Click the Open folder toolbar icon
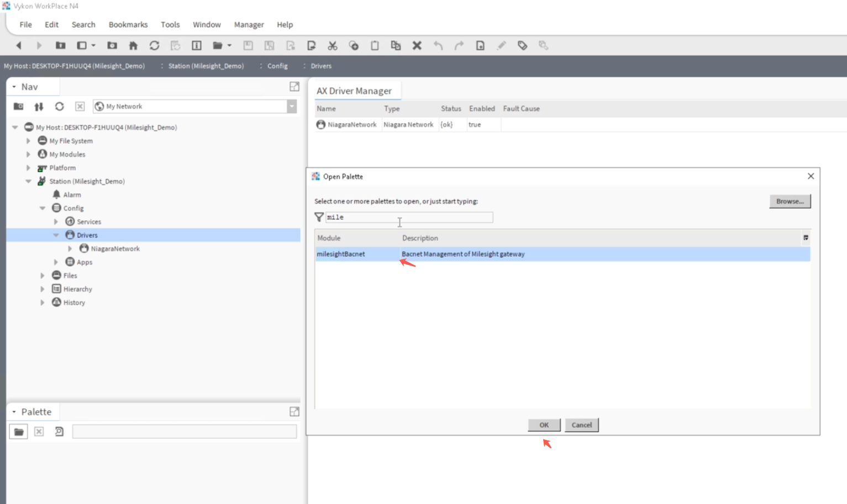The image size is (847, 504). [218, 46]
